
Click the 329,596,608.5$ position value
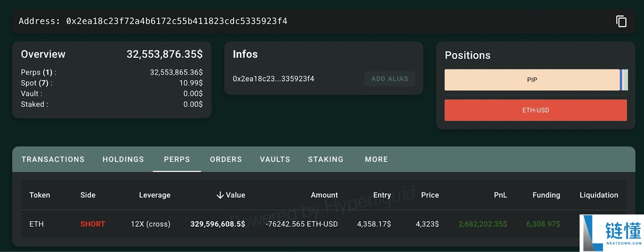tap(218, 224)
